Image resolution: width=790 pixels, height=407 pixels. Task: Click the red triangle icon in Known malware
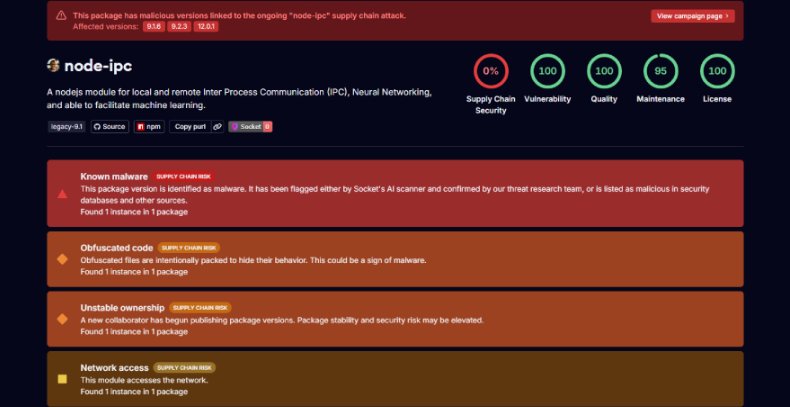(62, 194)
